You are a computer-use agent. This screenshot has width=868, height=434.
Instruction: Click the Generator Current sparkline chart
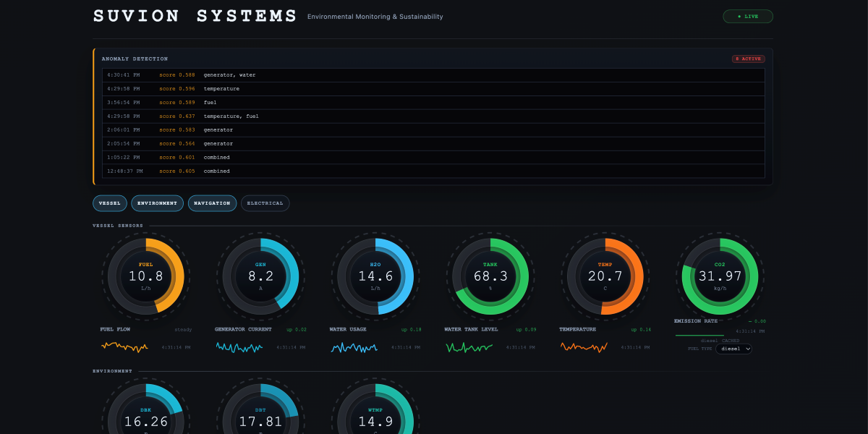(x=239, y=347)
